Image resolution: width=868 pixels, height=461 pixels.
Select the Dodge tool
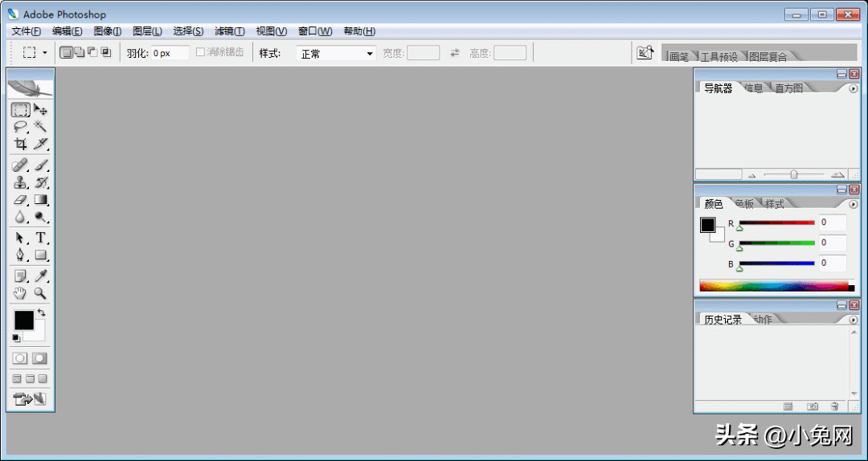click(40, 216)
